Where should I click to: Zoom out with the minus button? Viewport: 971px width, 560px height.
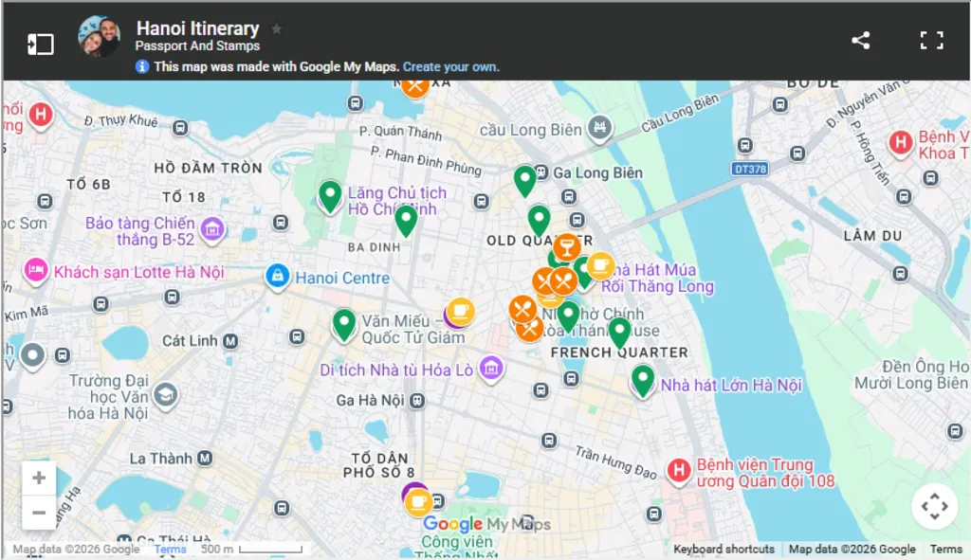pyautogui.click(x=39, y=513)
